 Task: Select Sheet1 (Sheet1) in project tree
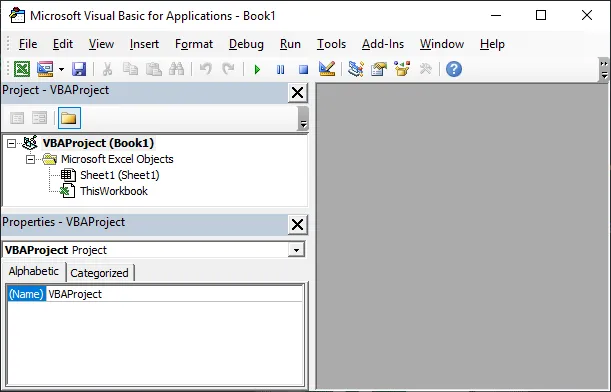click(x=120, y=175)
